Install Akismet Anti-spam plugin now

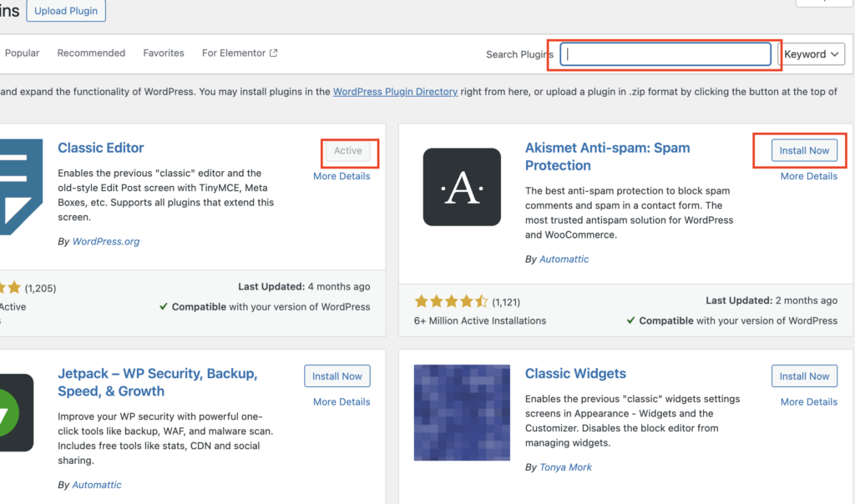click(x=804, y=150)
